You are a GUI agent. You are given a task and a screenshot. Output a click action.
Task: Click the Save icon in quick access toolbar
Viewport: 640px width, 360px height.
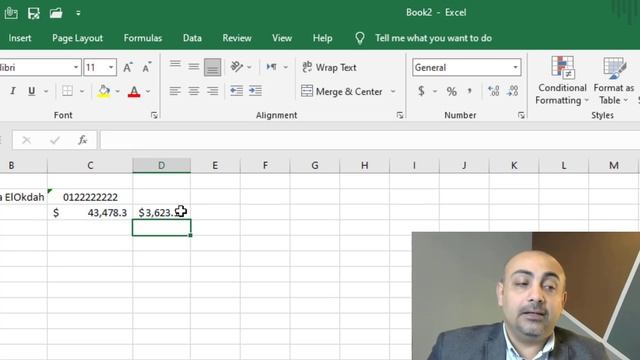[33, 13]
